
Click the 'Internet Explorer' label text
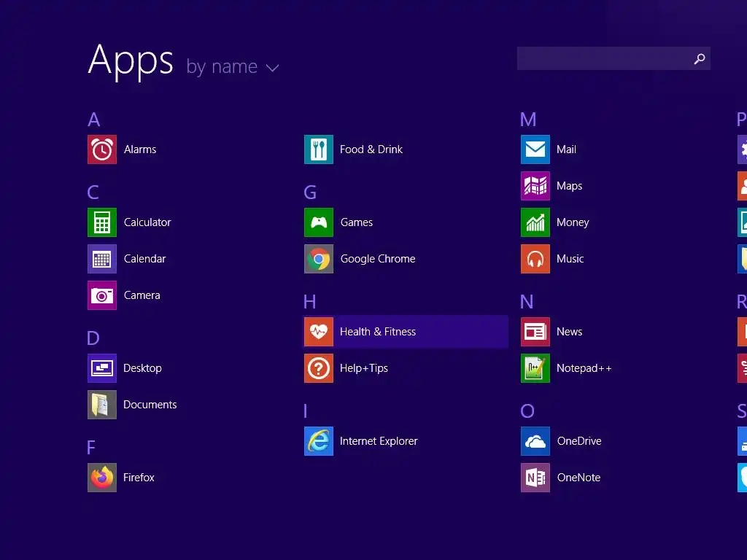click(379, 441)
